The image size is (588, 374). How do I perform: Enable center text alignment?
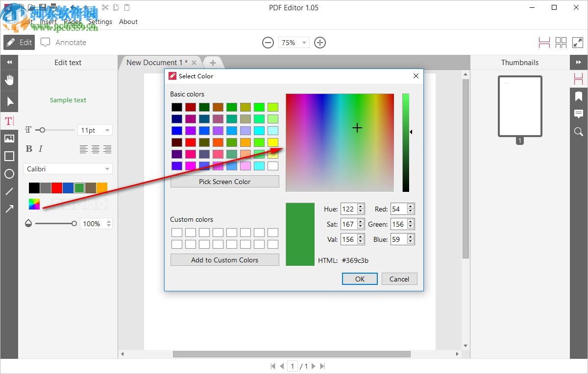click(x=95, y=149)
